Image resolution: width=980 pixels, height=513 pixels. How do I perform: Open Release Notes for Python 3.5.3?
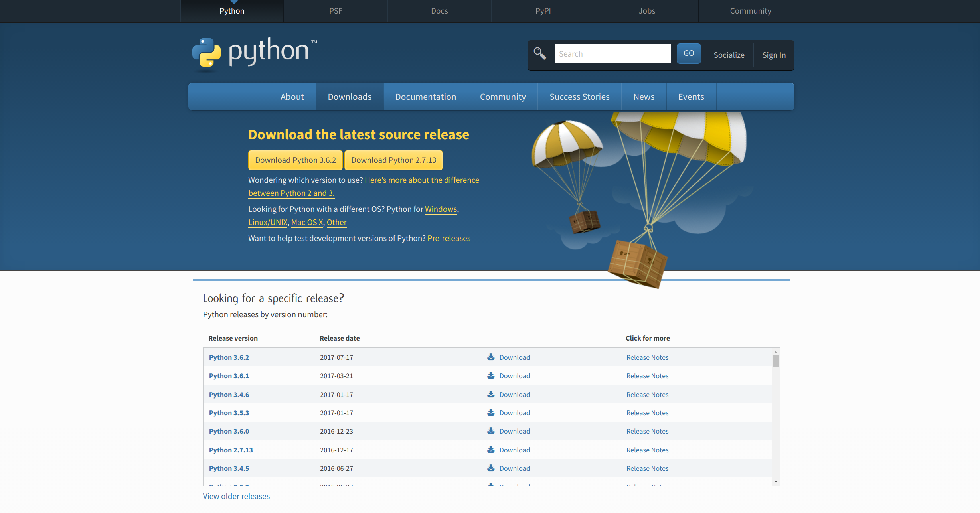click(x=647, y=413)
